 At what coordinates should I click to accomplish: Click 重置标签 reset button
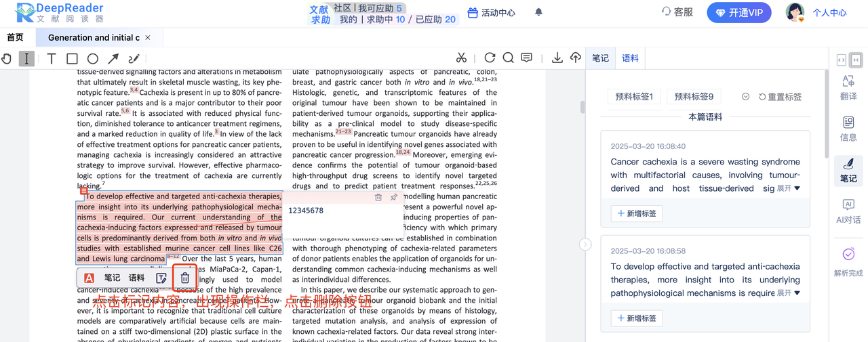tap(780, 97)
